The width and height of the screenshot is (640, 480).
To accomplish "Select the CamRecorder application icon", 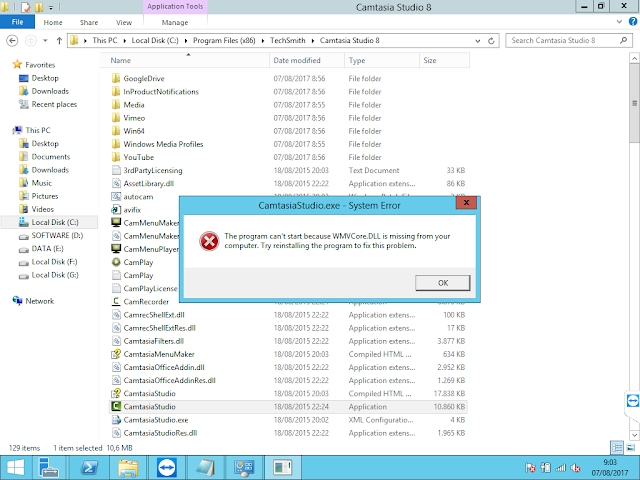I will [116, 302].
